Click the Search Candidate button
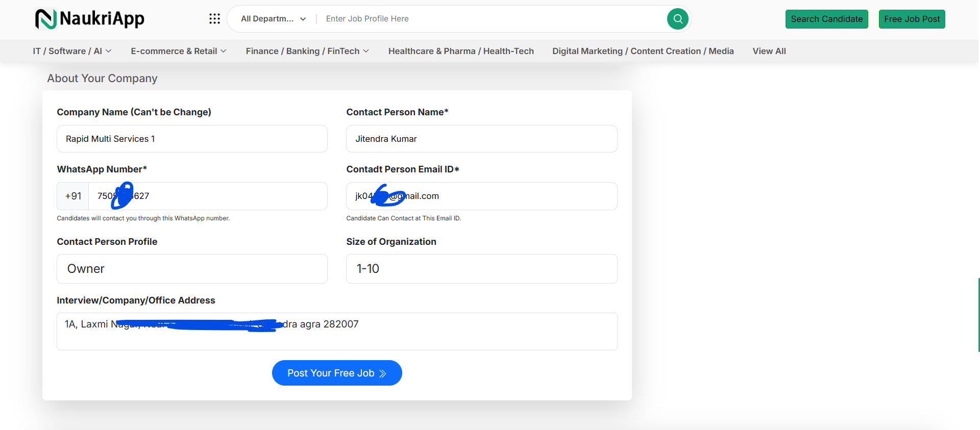 (x=826, y=19)
